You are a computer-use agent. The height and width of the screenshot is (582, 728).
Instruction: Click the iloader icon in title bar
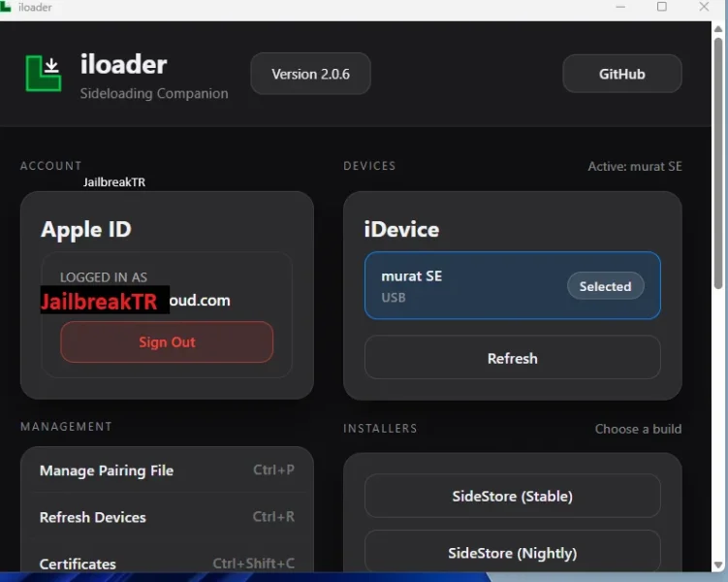point(7,8)
